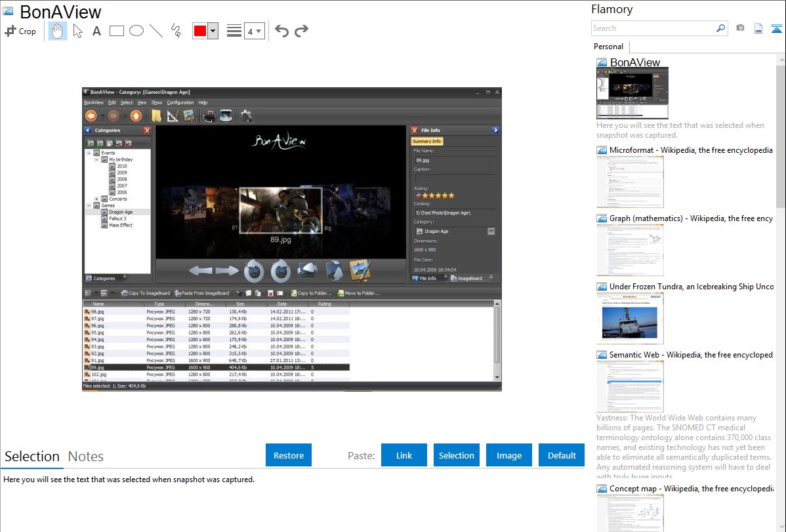
Task: Select the Crop tool
Action: tap(20, 31)
